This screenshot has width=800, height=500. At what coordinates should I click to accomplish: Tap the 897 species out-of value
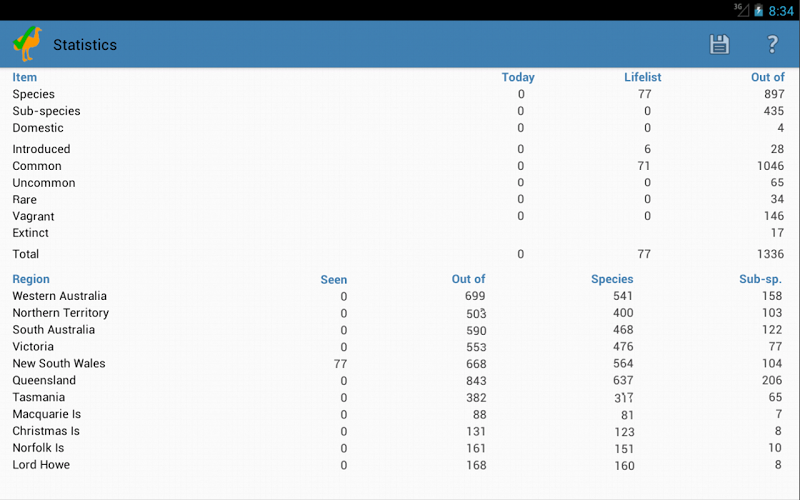774,94
